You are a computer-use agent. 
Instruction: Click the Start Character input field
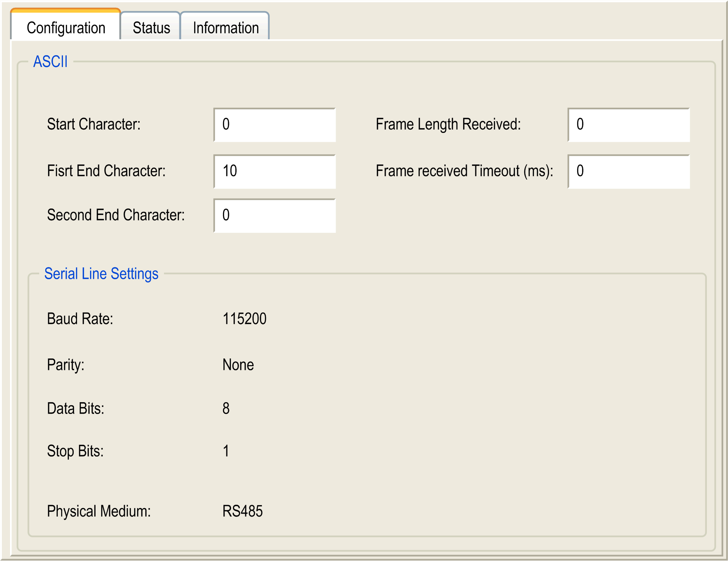point(275,125)
